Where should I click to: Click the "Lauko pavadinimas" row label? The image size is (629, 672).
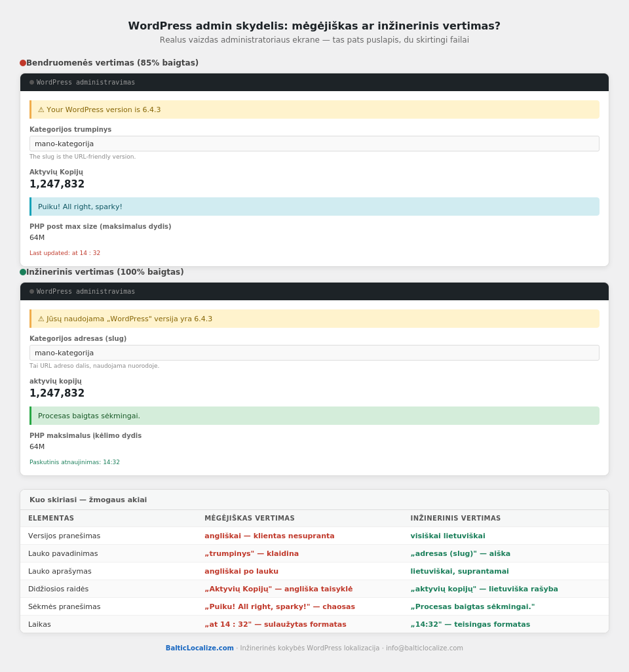pos(63,554)
